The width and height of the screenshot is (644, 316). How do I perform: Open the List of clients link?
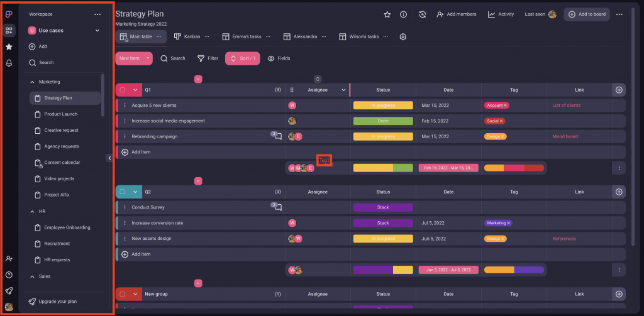566,106
